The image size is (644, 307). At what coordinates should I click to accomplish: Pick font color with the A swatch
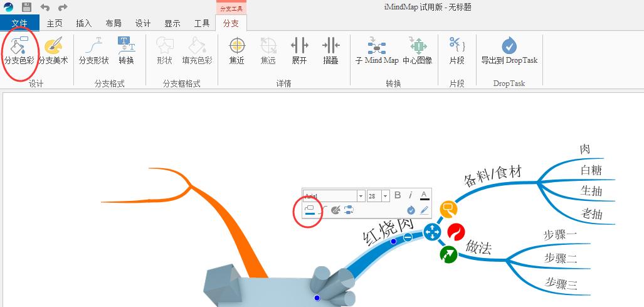[425, 195]
